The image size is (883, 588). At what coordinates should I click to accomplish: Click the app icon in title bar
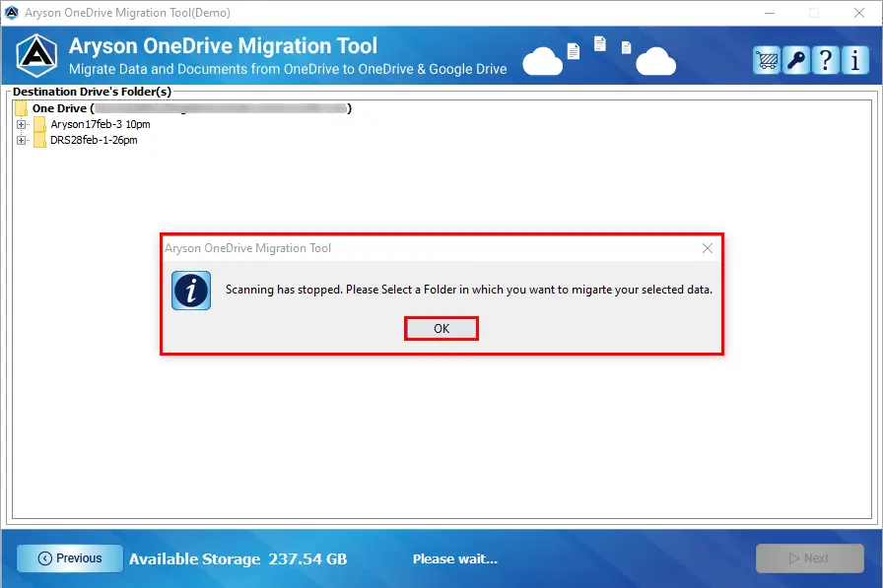point(11,13)
